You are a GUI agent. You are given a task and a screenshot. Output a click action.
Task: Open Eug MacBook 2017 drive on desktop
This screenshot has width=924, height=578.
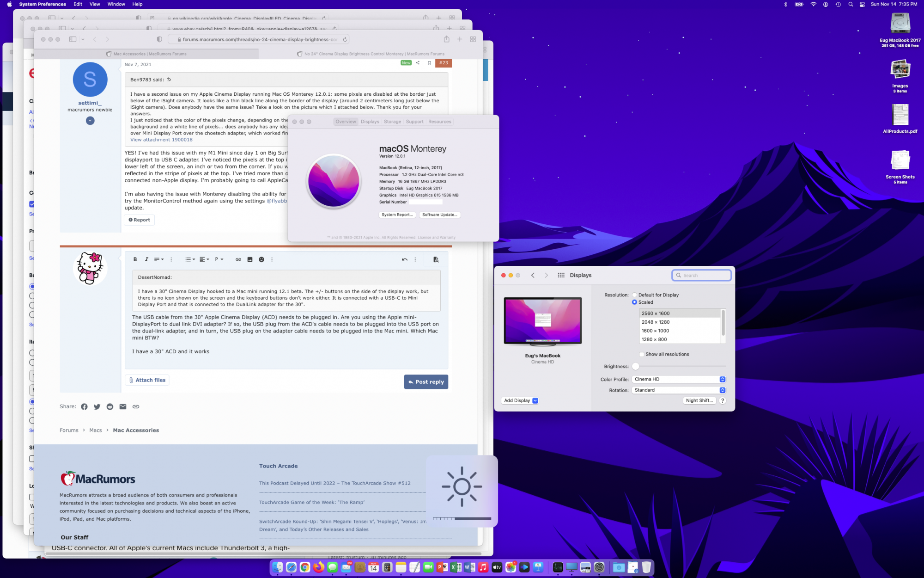[x=900, y=23]
